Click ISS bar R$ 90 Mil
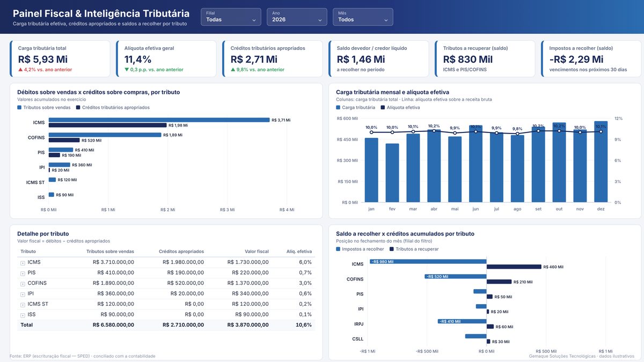The image size is (644, 362). pyautogui.click(x=52, y=195)
